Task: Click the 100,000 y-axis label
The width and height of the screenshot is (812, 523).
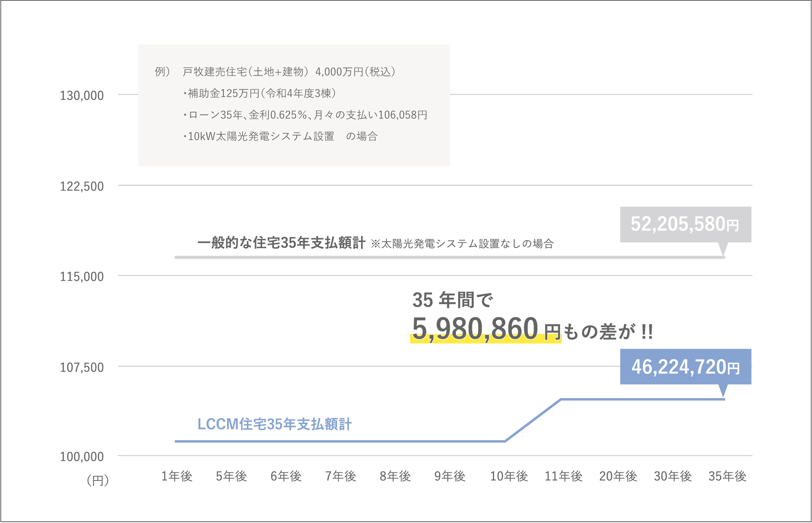Action: (82, 457)
